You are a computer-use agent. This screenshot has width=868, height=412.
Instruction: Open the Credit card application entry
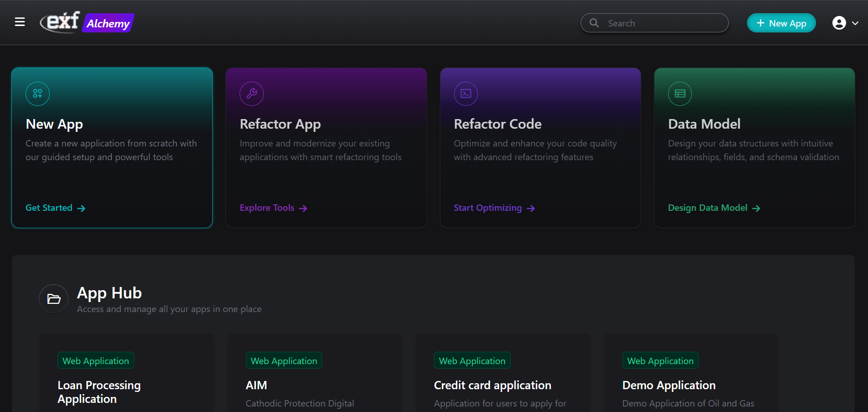pyautogui.click(x=492, y=386)
